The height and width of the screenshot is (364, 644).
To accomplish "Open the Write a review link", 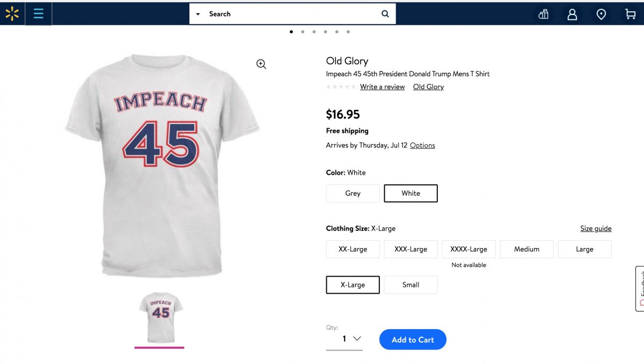I will click(x=382, y=87).
